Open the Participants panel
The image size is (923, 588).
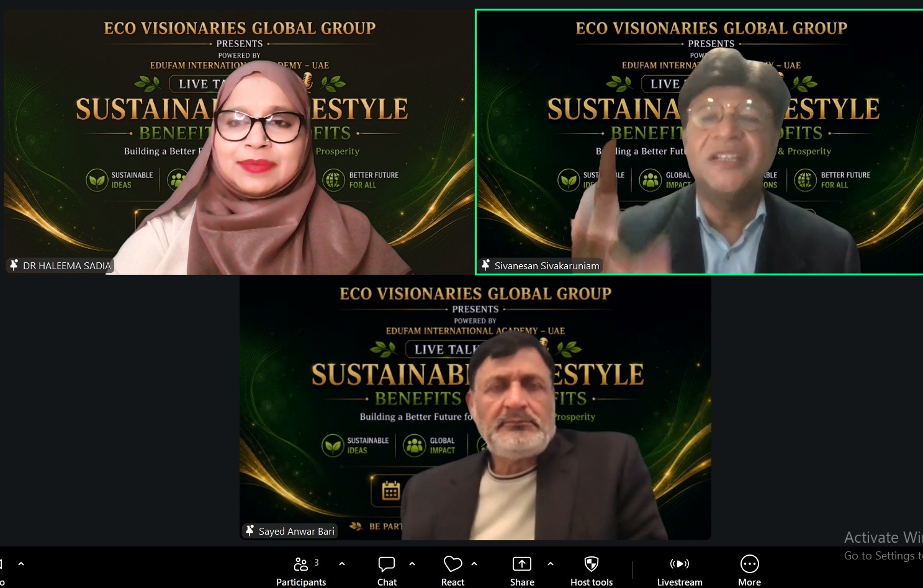point(301,571)
